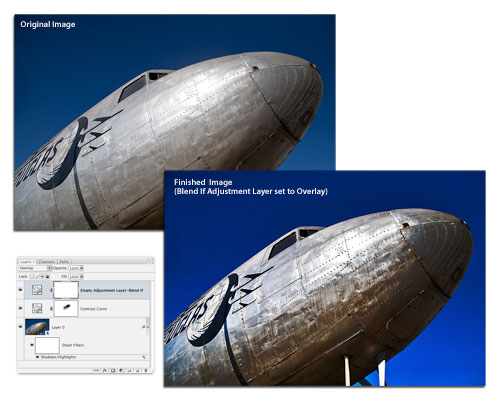This screenshot has width=500, height=401.
Task: Click New Adjustment Layer icon
Action: (121, 370)
